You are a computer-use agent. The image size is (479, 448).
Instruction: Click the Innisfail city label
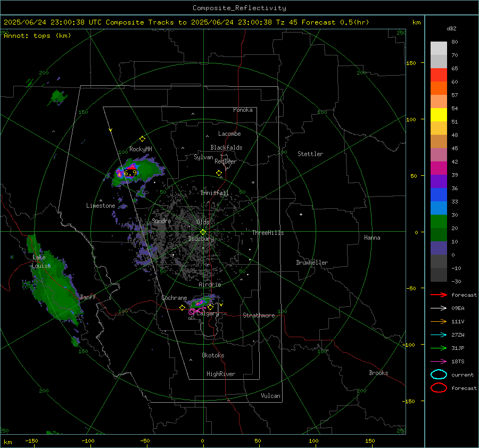coord(214,193)
